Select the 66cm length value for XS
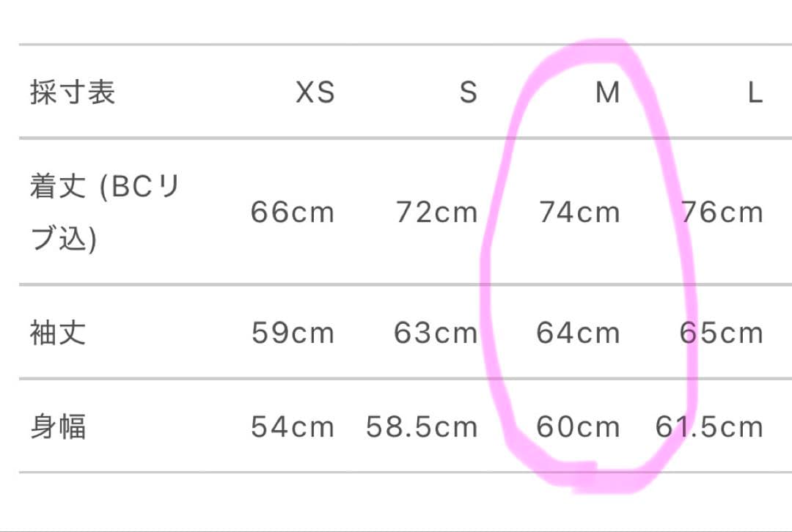 293,213
